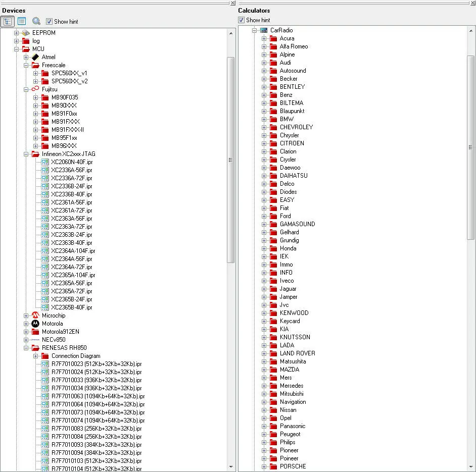Click the Freescale open folder icon
476x472 pixels.
click(35, 65)
